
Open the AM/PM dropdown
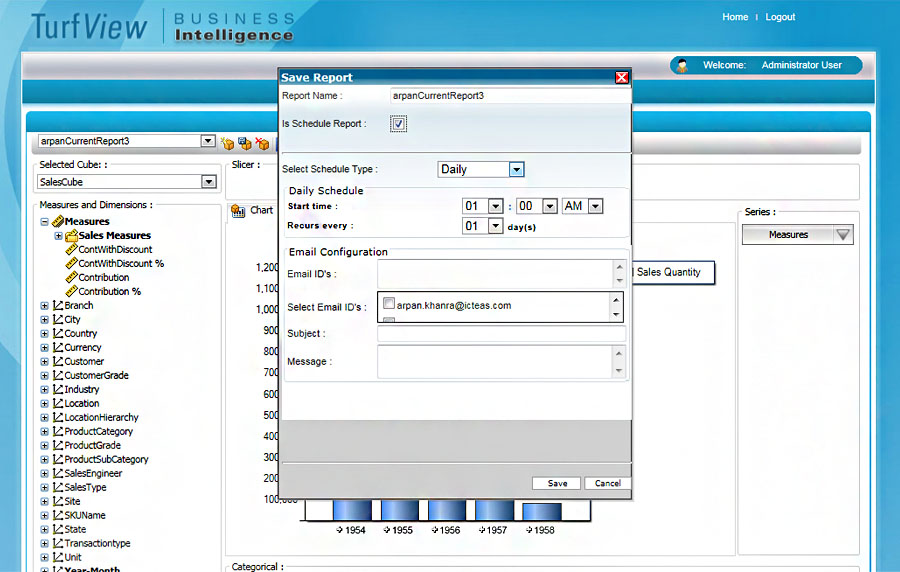(x=595, y=206)
